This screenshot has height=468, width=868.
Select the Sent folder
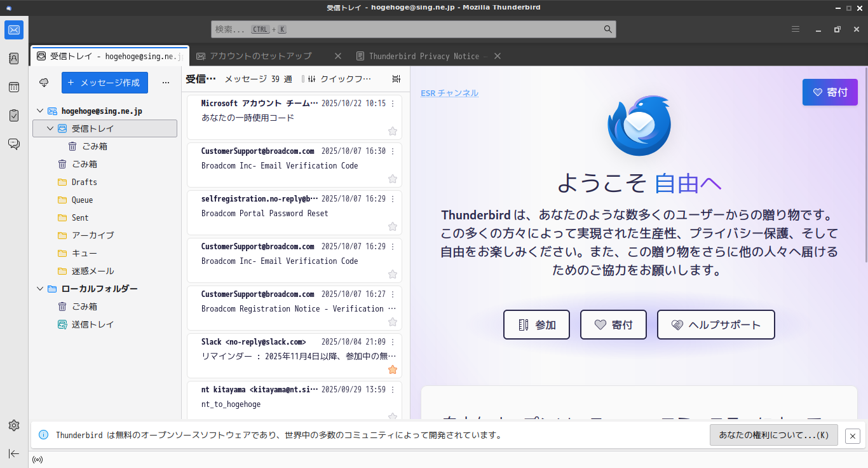pyautogui.click(x=105, y=217)
